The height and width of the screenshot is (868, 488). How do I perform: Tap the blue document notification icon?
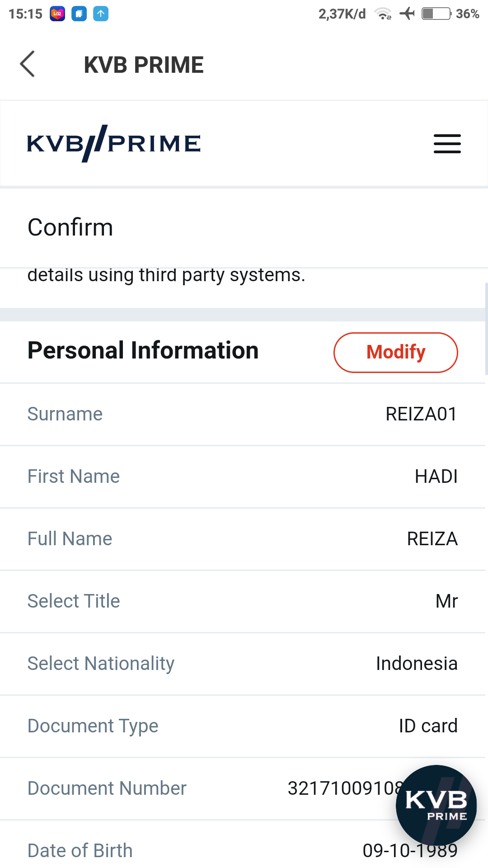(x=79, y=14)
